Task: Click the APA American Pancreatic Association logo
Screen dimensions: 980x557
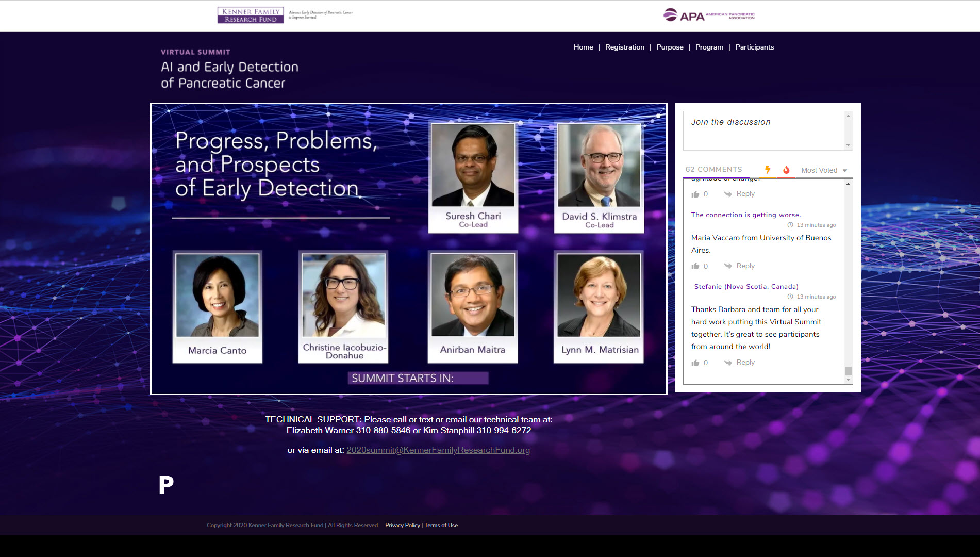Action: [x=709, y=15]
